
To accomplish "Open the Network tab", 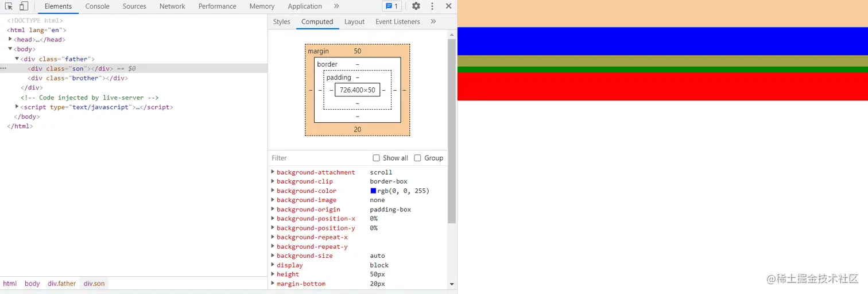I will click(x=172, y=6).
